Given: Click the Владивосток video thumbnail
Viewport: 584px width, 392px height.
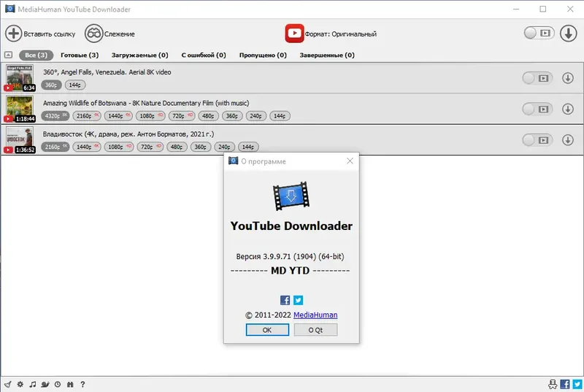Looking at the screenshot, I should pos(20,139).
